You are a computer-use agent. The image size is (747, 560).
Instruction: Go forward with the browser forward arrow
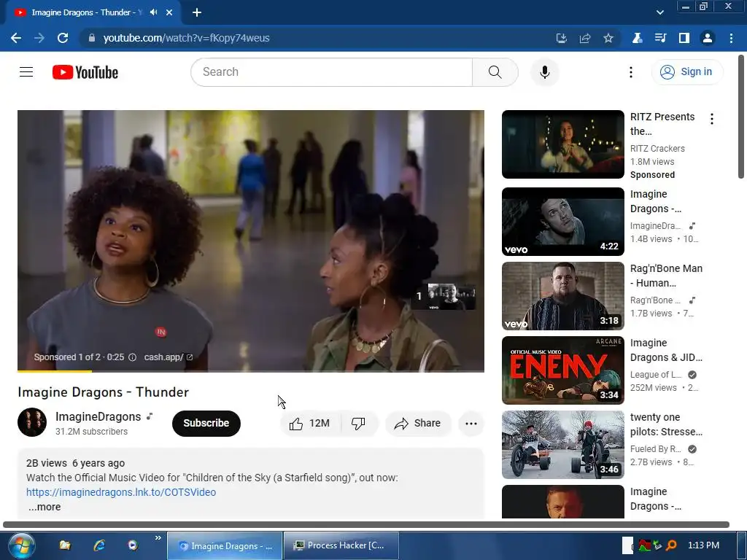[39, 38]
